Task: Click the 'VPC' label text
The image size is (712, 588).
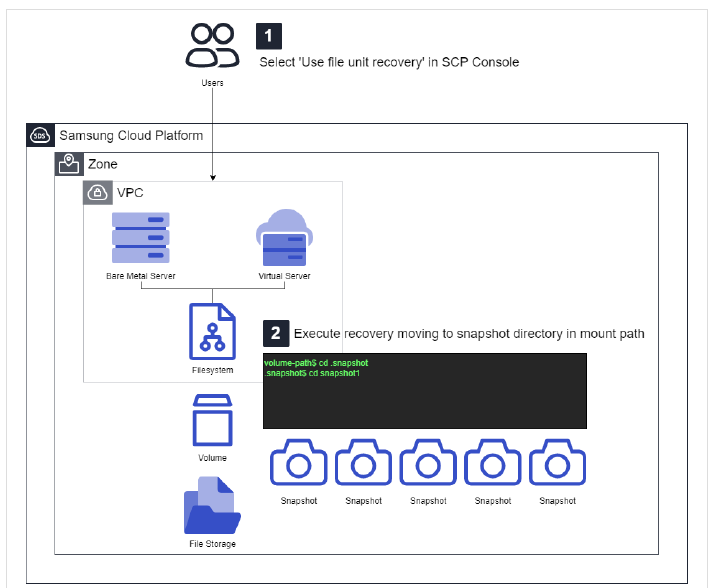Action: pos(130,193)
